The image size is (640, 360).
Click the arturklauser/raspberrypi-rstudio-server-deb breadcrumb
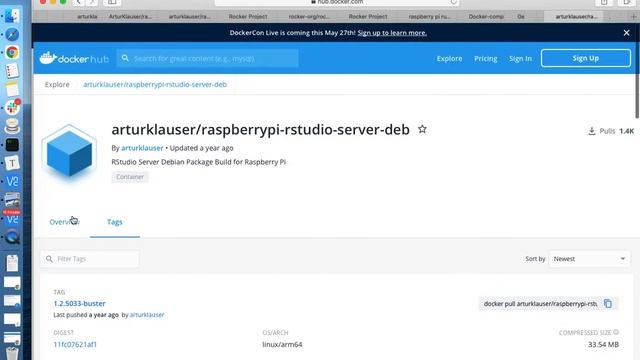(155, 84)
